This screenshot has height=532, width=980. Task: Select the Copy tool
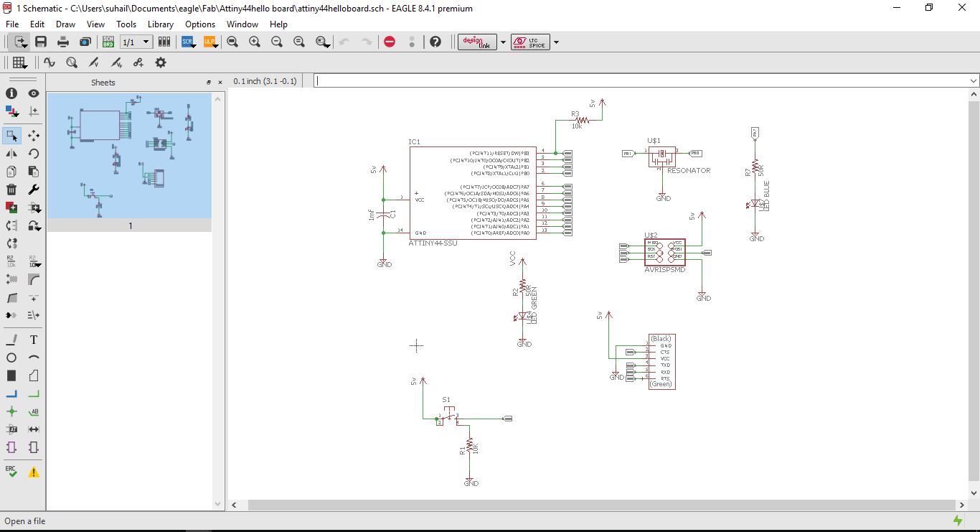pos(11,171)
